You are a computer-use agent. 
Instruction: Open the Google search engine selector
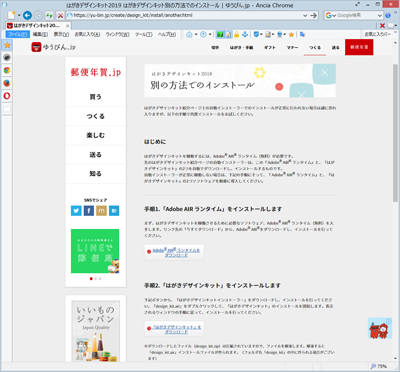click(x=330, y=15)
